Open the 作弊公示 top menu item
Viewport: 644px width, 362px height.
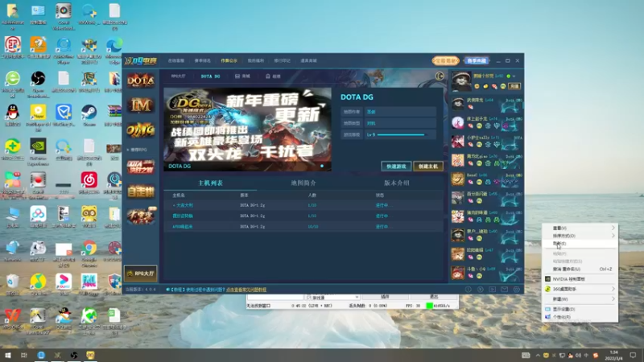tap(229, 61)
